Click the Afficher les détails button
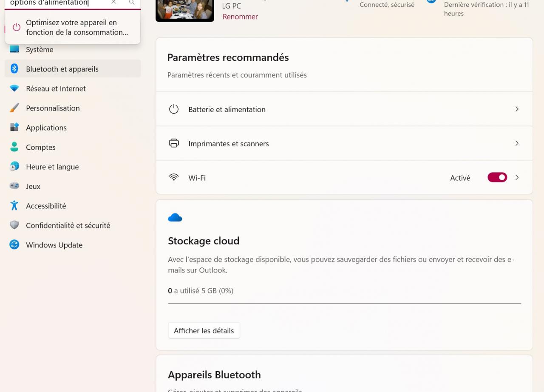 (x=204, y=331)
